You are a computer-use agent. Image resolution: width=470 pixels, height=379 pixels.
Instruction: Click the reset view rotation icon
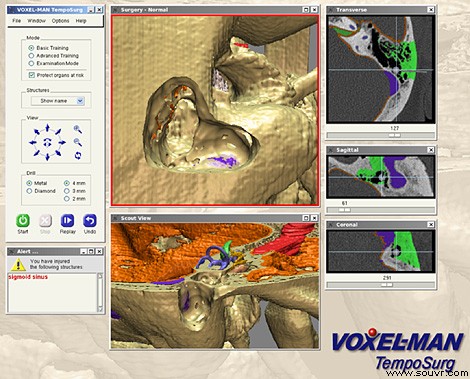(78, 155)
